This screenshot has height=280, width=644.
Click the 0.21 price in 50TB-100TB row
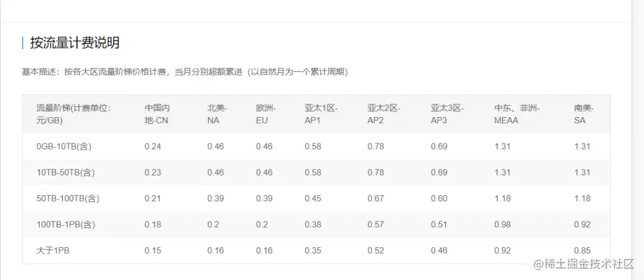153,199
